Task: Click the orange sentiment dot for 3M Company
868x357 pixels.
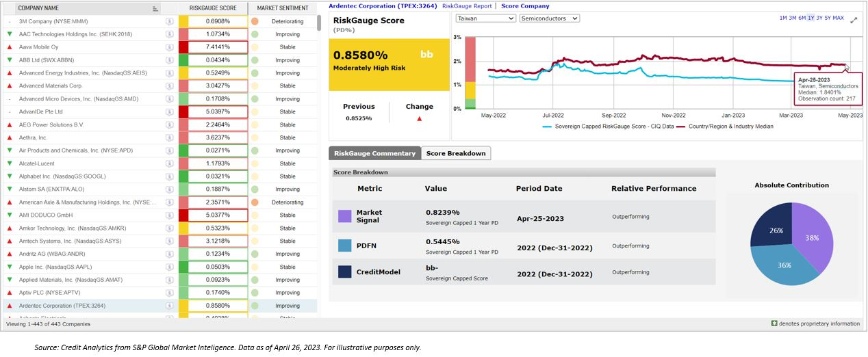Action: point(255,21)
